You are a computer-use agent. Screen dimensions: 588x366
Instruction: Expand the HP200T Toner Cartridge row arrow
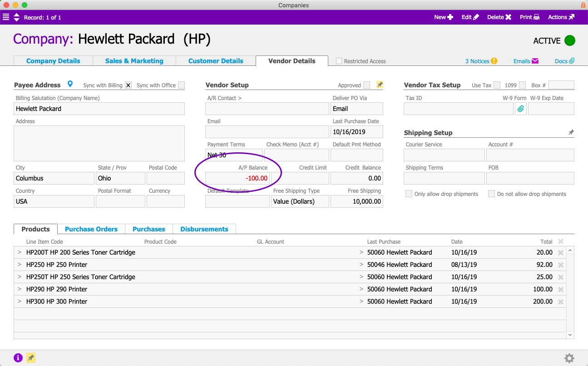pos(20,252)
